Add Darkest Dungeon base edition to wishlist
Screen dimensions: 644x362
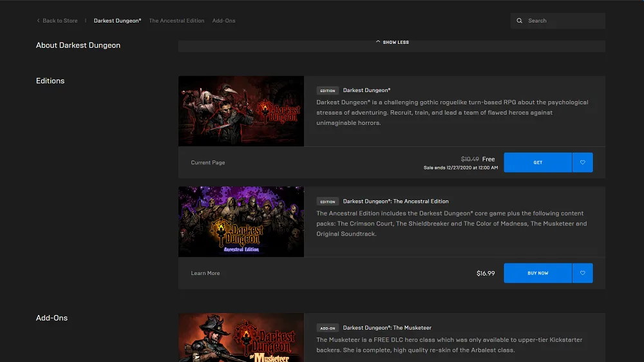pyautogui.click(x=582, y=162)
